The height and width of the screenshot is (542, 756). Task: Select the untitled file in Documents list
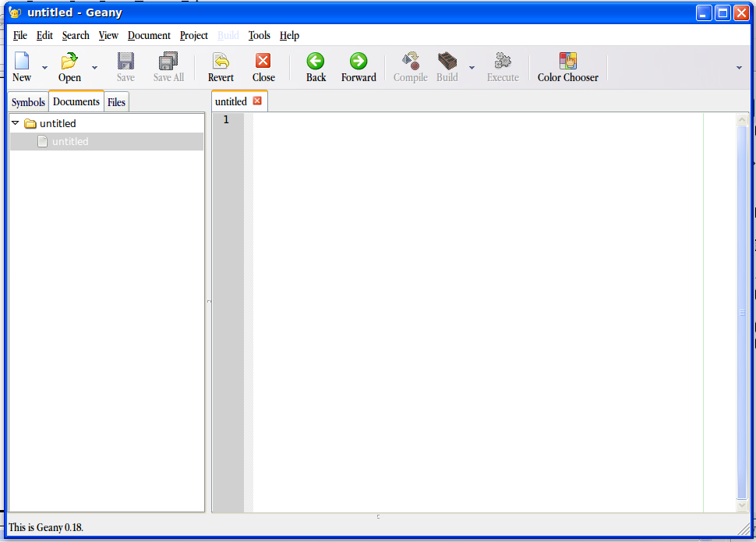70,142
